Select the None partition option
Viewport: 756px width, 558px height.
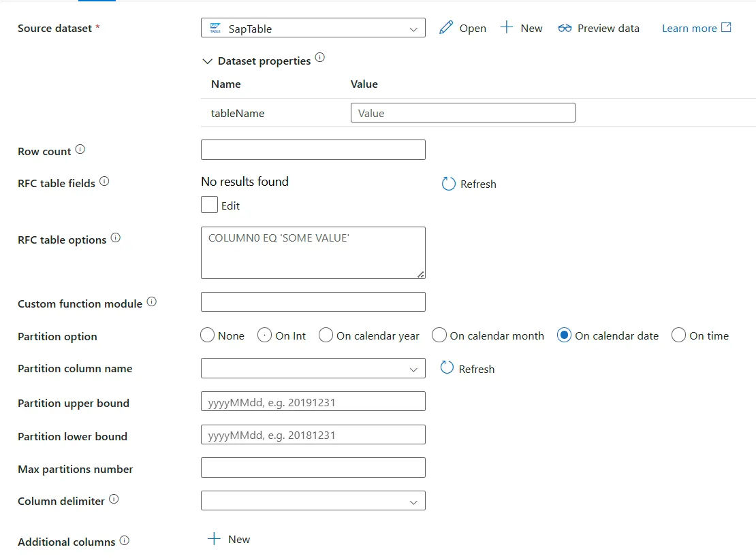tap(207, 335)
